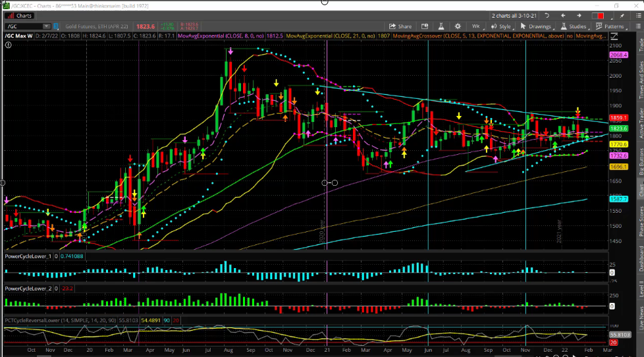
Task: Click the MovingAvgCrossover study label
Action: tap(479, 36)
